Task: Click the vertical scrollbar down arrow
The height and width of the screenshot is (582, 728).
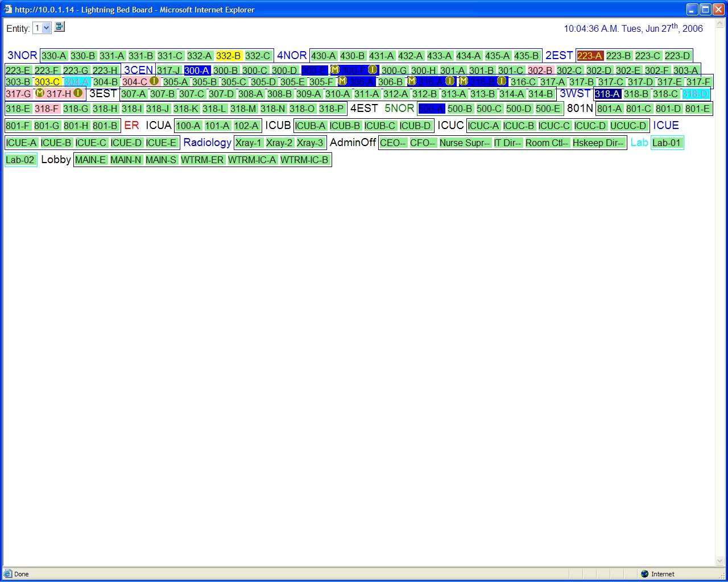Action: point(721,562)
